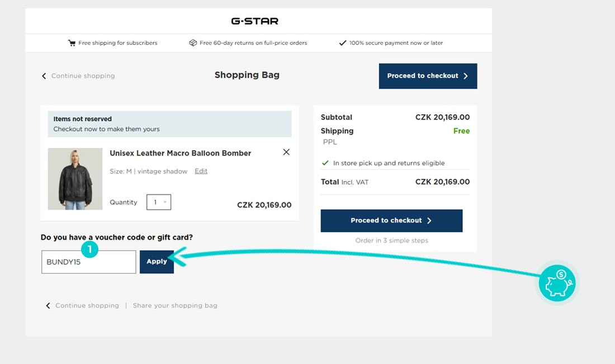Click the returns box icon
This screenshot has height=364, width=615.
(x=193, y=43)
